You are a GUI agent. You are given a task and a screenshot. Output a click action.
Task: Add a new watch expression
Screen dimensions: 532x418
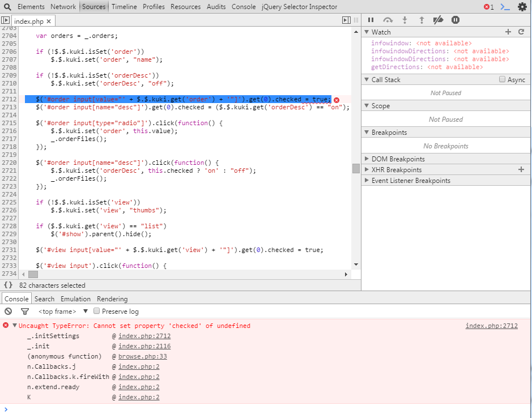click(508, 32)
